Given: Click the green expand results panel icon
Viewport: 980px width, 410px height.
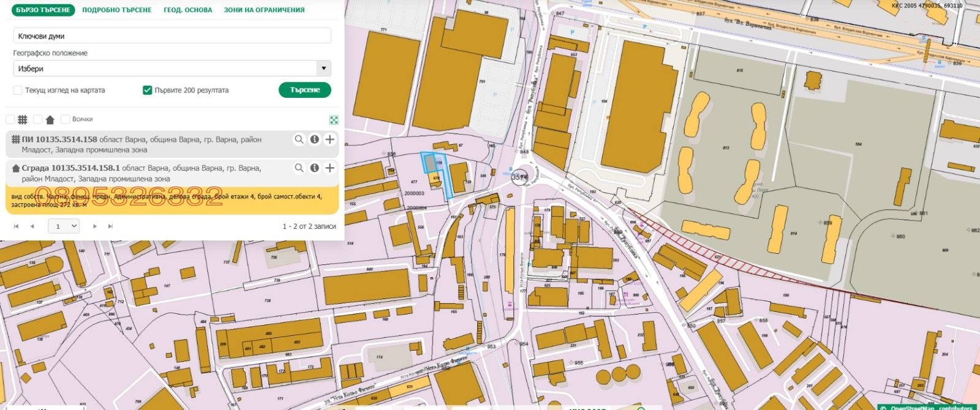Looking at the screenshot, I should pos(334,120).
